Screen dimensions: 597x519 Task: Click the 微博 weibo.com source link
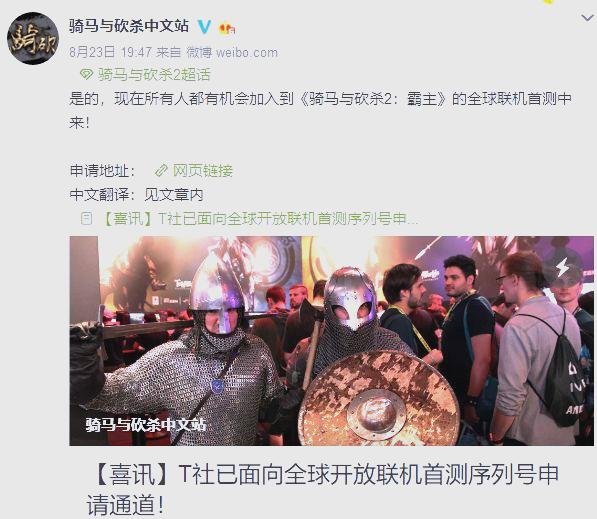[232, 52]
